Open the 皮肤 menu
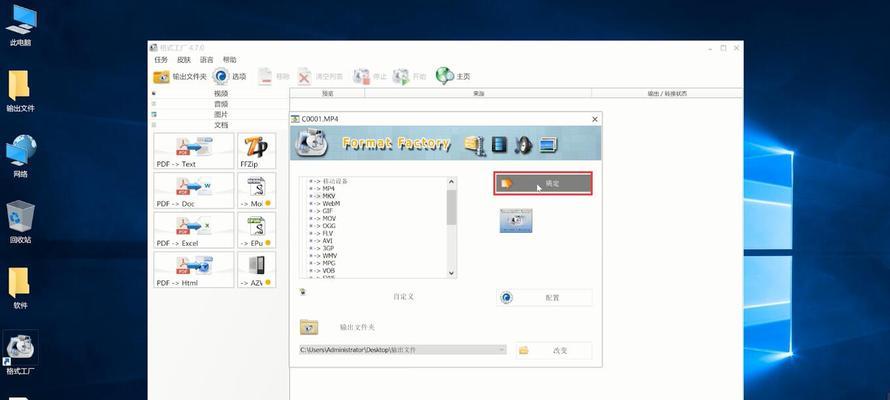Image resolution: width=890 pixels, height=400 pixels. (184, 60)
